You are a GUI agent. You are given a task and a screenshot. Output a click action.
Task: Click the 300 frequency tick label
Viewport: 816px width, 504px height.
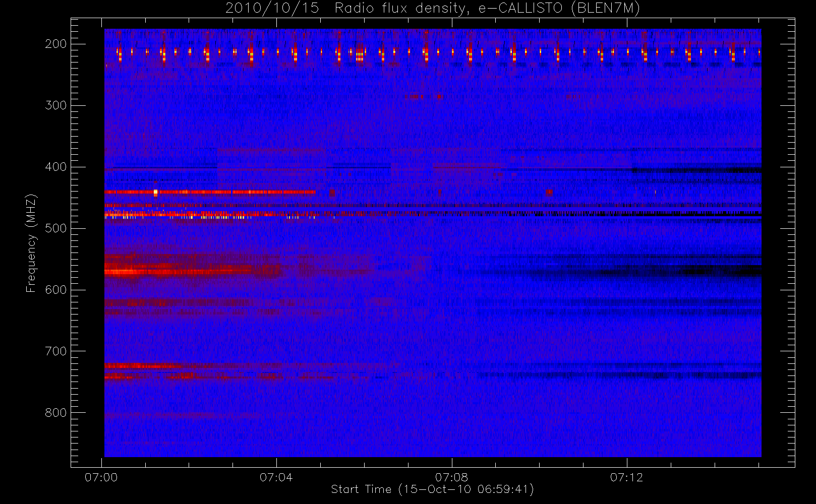56,105
